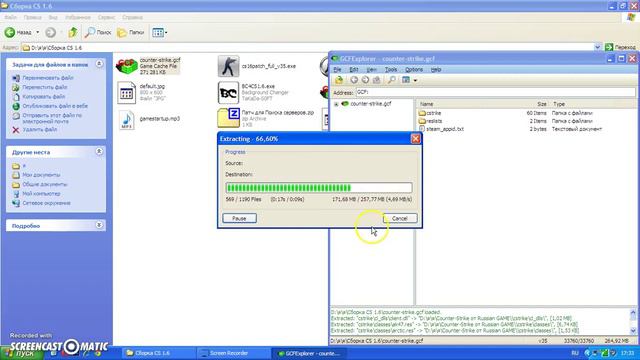Click the Back button in Explorer window
640x360 pixels.
coord(18,32)
